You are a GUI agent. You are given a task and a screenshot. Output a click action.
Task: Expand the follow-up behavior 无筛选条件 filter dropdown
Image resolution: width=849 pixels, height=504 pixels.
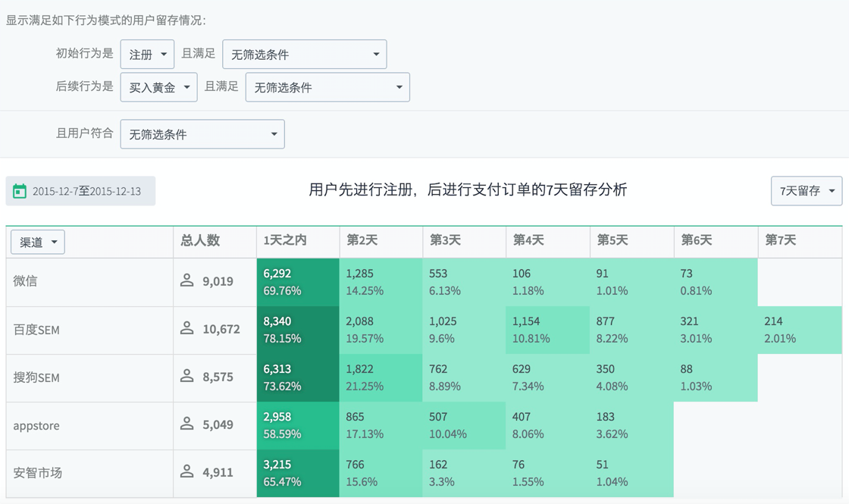click(327, 87)
